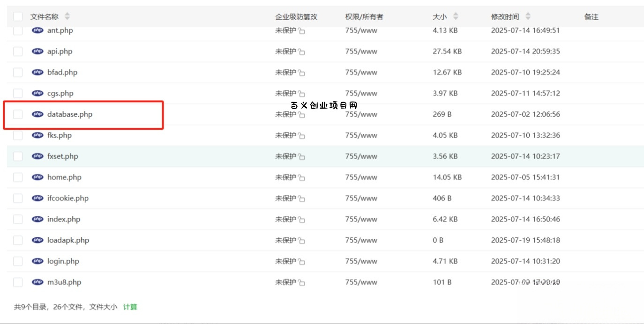Click the PHP icon beside bfad.php
This screenshot has width=644, height=324.
point(37,73)
